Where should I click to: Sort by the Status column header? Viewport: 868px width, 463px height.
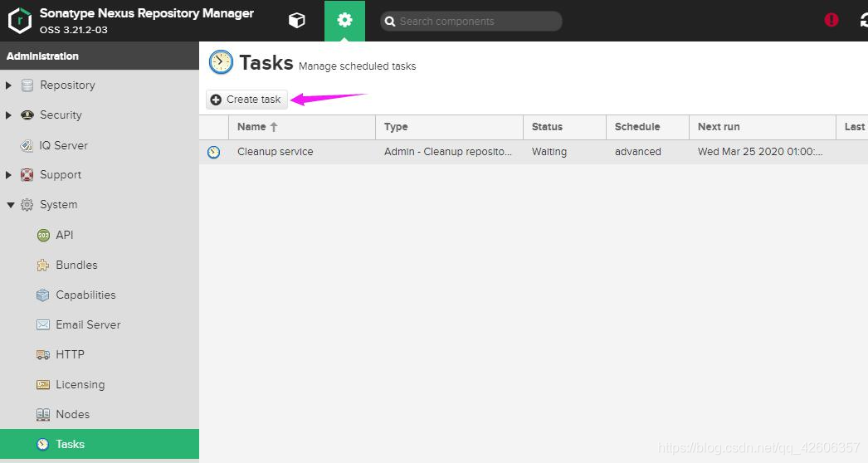tap(564, 127)
